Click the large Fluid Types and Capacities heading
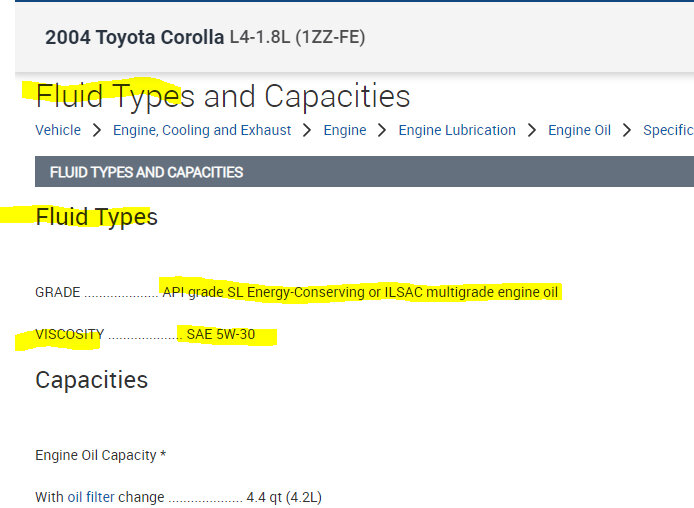This screenshot has height=508, width=694. pyautogui.click(x=223, y=96)
